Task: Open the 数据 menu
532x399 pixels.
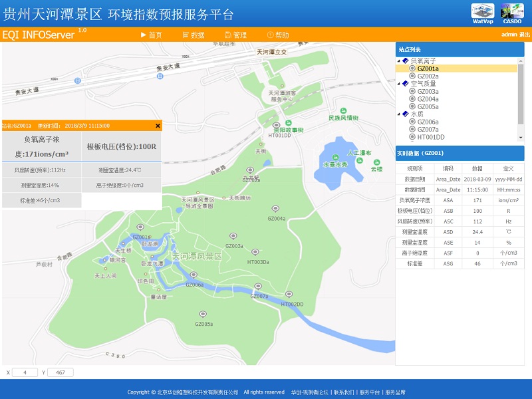Action: pos(193,35)
